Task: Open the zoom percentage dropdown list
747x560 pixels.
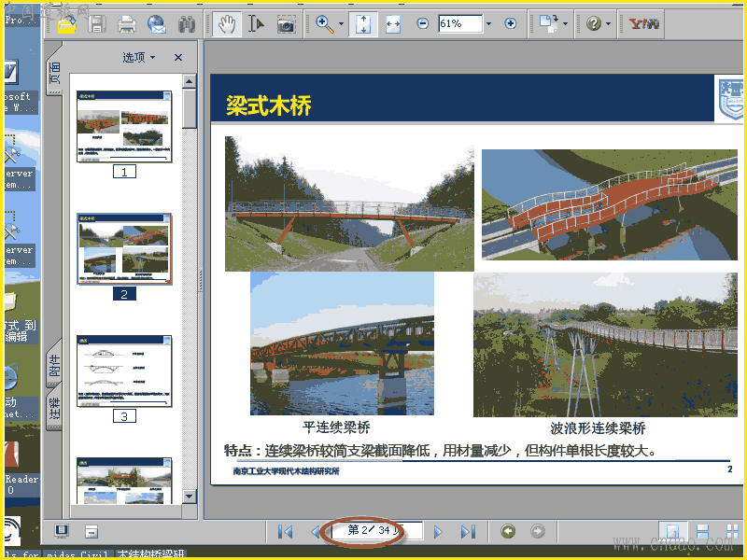Action: click(x=488, y=23)
